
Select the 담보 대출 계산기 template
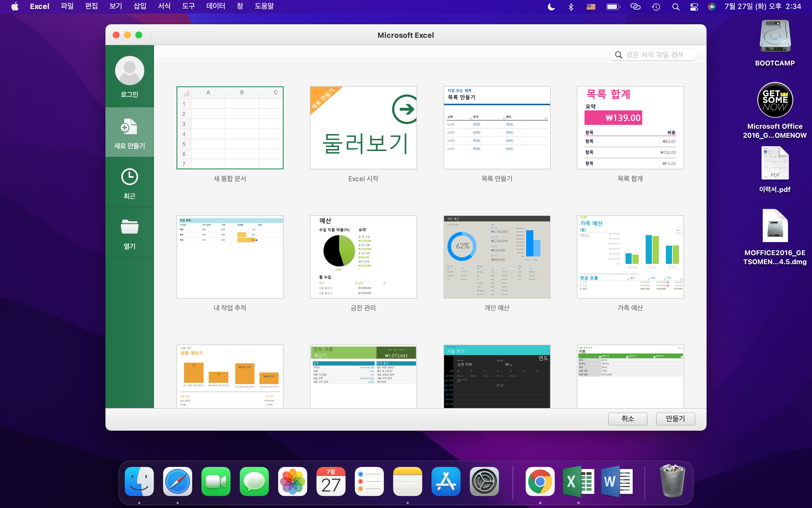click(363, 376)
